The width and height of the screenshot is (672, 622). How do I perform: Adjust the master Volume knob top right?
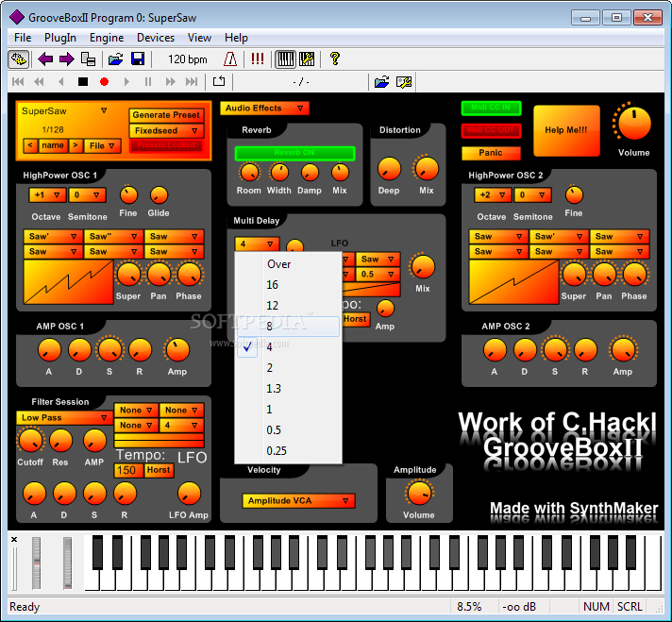633,122
